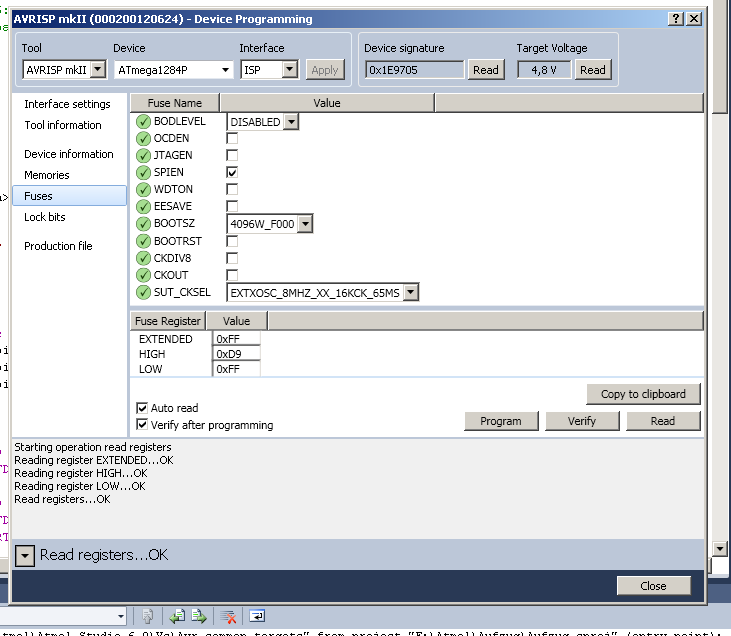This screenshot has width=731, height=636.
Task: Click the green status icon beside BOOTRST
Action: (x=143, y=242)
